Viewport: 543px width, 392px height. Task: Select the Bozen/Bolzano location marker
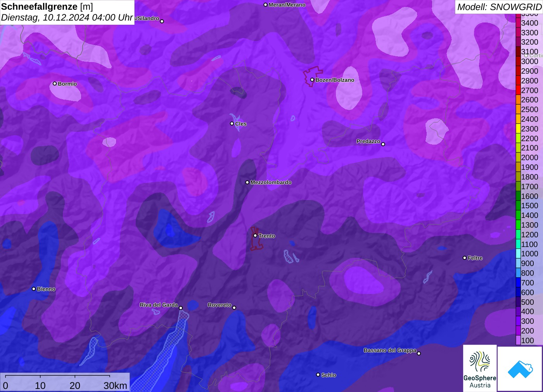coord(312,80)
